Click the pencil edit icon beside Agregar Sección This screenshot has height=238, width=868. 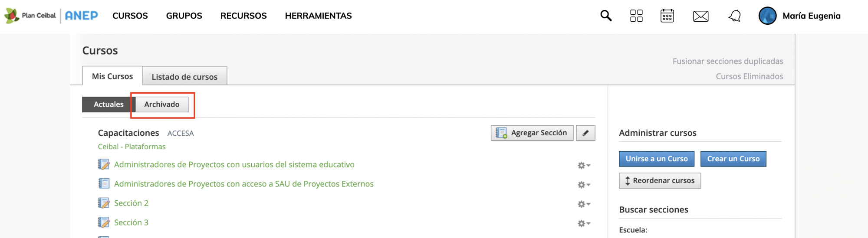tap(585, 133)
